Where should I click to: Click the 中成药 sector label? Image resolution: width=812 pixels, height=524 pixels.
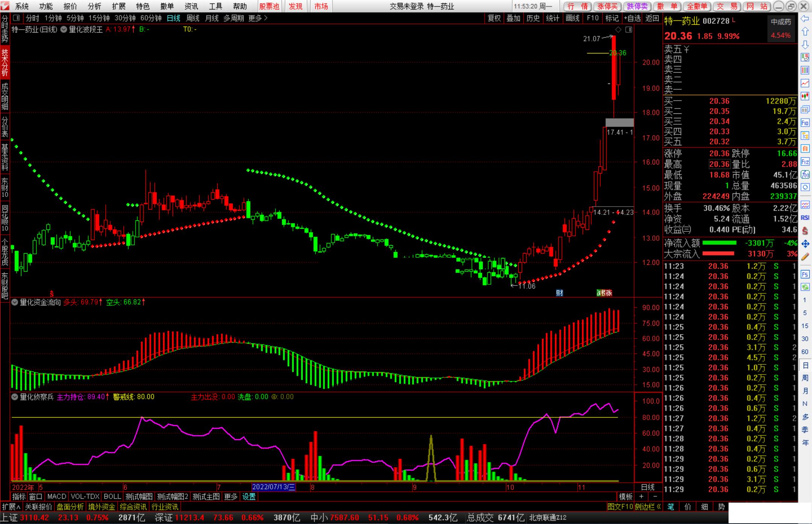[x=781, y=22]
